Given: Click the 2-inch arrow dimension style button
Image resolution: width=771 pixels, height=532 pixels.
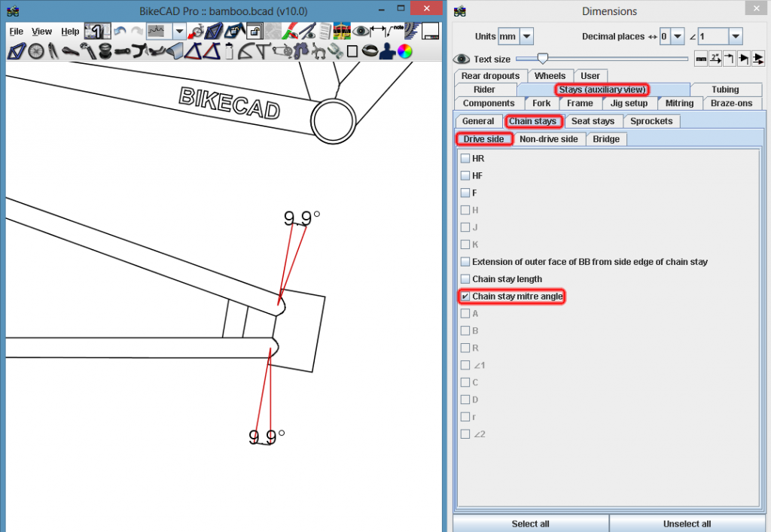Looking at the screenshot, I should (715, 59).
